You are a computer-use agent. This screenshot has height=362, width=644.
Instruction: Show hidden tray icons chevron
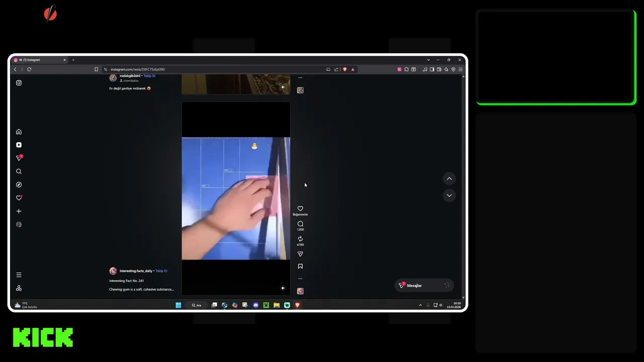(420, 305)
